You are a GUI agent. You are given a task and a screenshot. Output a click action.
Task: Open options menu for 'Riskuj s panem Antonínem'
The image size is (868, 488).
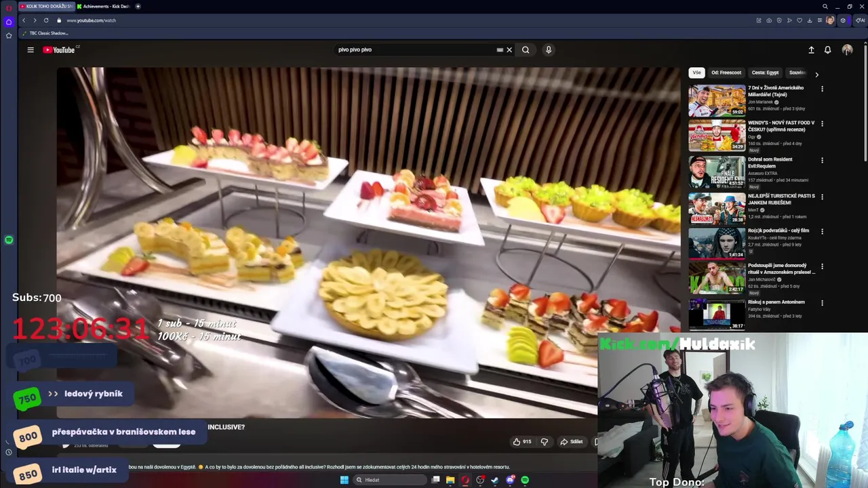(x=822, y=303)
